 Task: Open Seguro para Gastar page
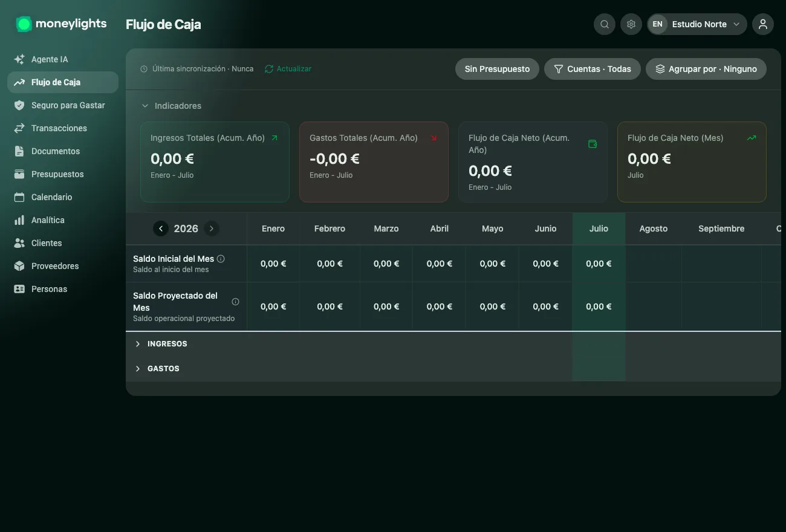(x=63, y=105)
